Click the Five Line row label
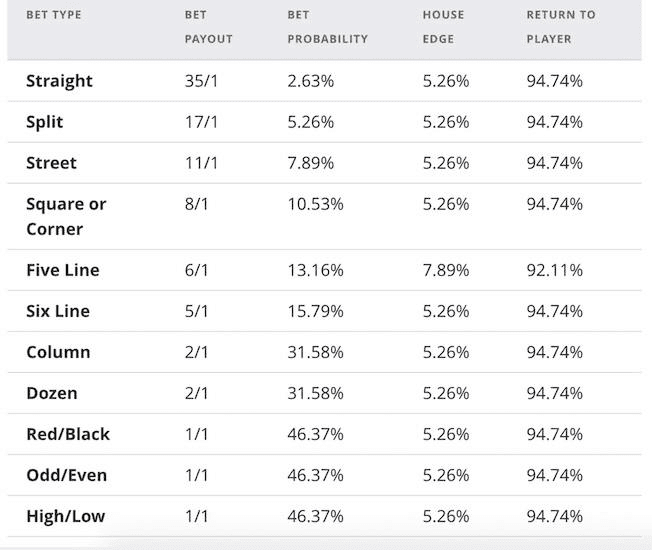This screenshot has width=652, height=550. (63, 270)
